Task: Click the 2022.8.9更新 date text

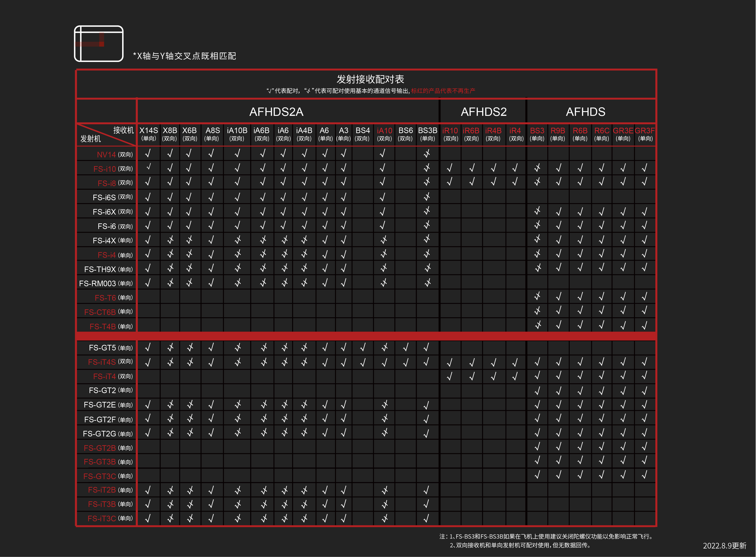Action: [725, 546]
